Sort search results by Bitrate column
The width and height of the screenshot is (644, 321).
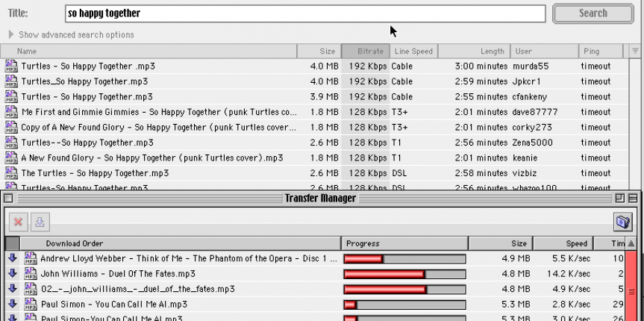pos(365,52)
